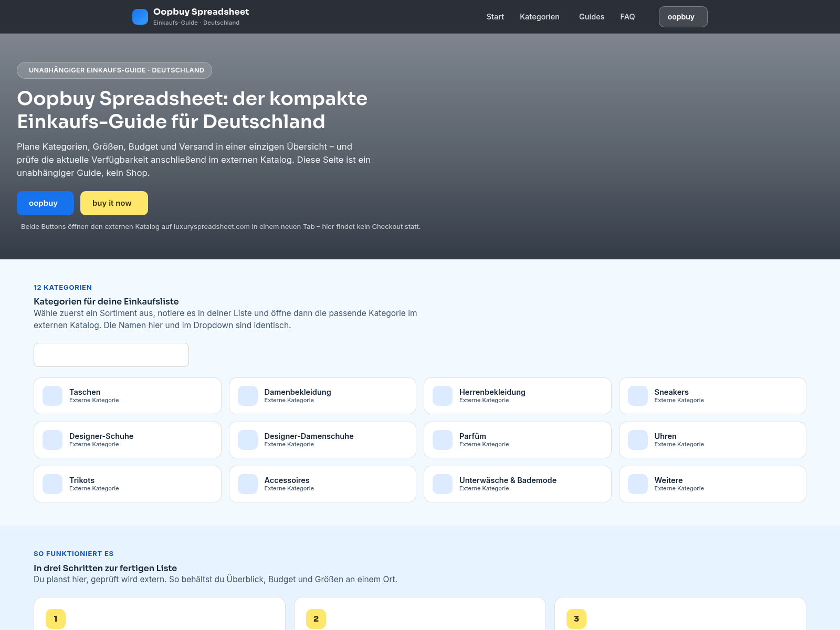
Task: Select step number 1 badge
Action: click(x=56, y=619)
